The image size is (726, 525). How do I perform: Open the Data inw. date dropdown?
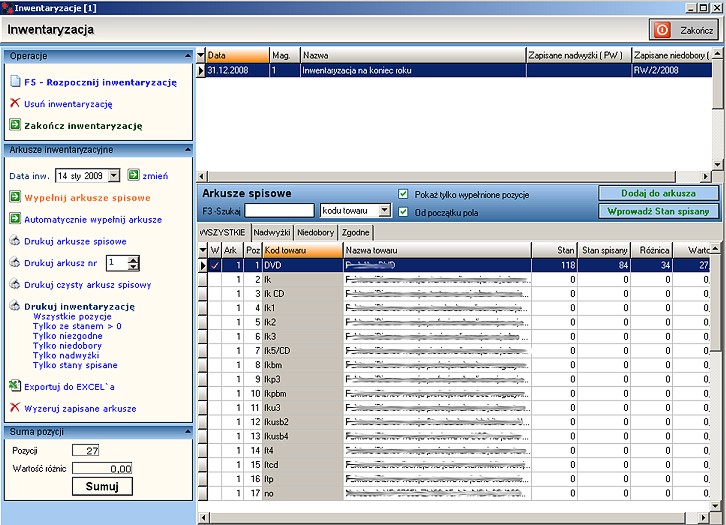tap(113, 176)
